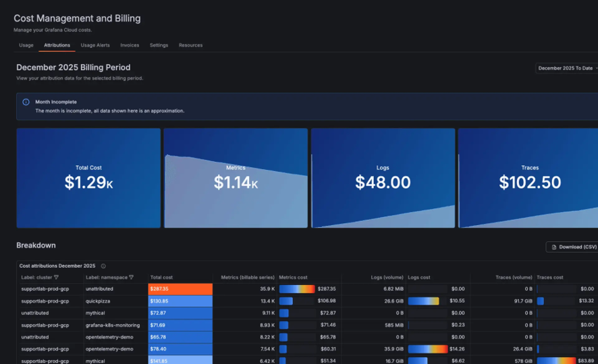This screenshot has height=364, width=598.
Task: Click the 26.4 GiB traces volume value
Action: click(523, 348)
